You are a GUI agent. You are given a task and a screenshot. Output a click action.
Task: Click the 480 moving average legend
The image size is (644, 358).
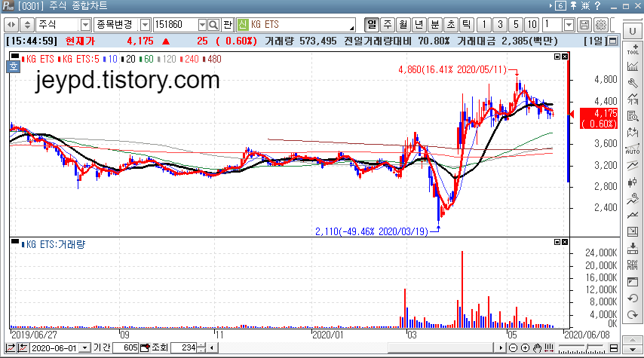(212, 59)
